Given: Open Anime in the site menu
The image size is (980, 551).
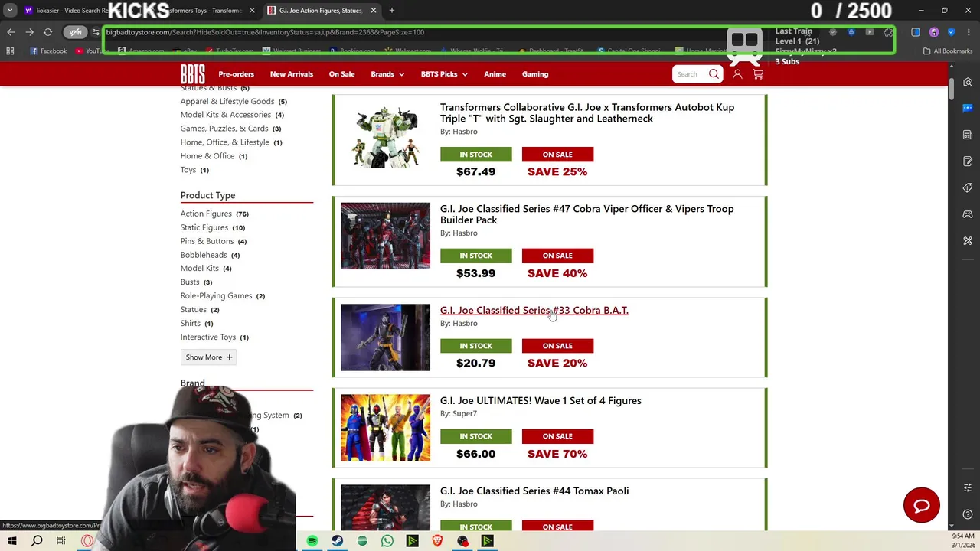Looking at the screenshot, I should coord(495,74).
